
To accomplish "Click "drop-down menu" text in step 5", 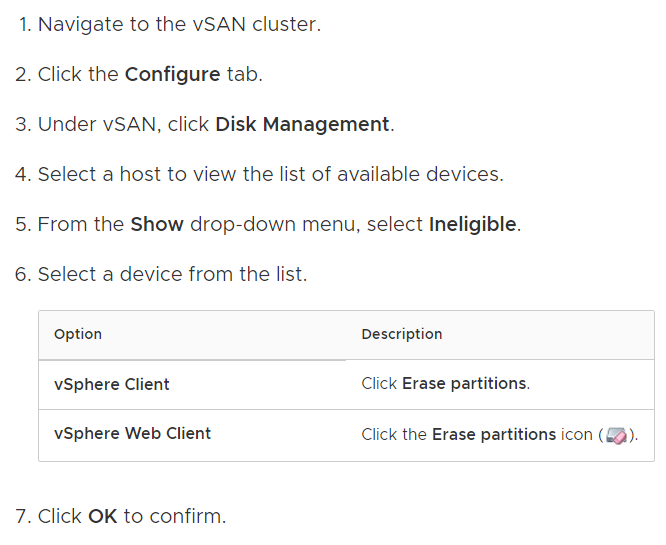I will (x=275, y=224).
